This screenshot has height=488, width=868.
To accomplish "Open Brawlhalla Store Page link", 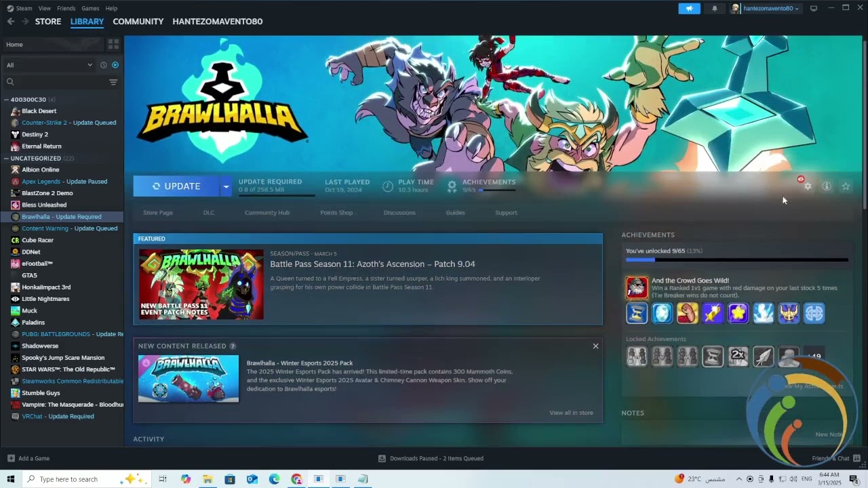I will (x=158, y=213).
